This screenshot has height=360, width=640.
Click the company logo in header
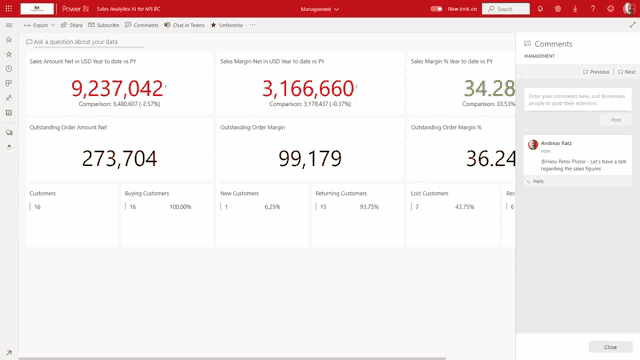click(x=37, y=9)
